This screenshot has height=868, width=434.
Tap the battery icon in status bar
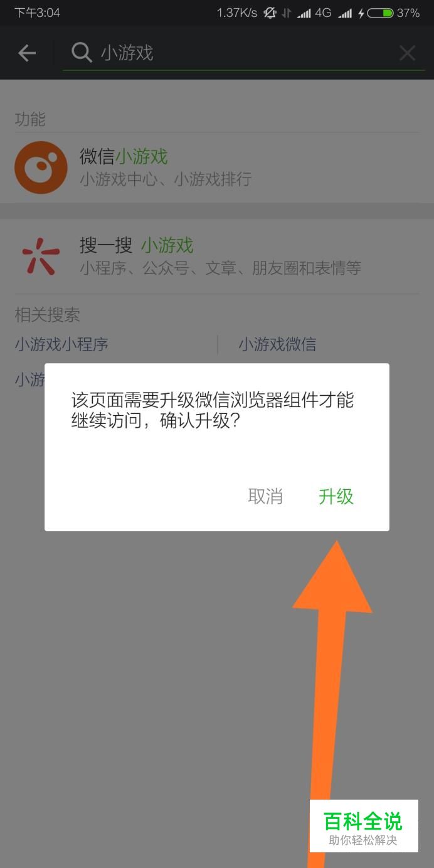point(380,13)
